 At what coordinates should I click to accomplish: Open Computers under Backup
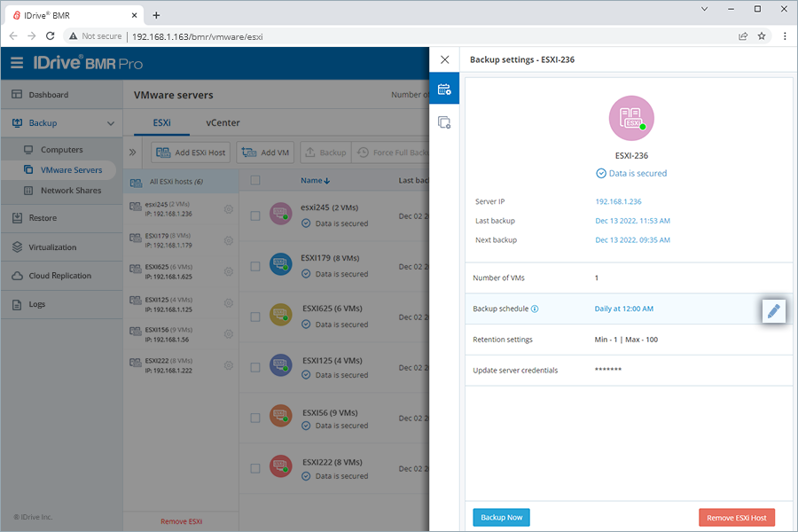click(x=61, y=150)
